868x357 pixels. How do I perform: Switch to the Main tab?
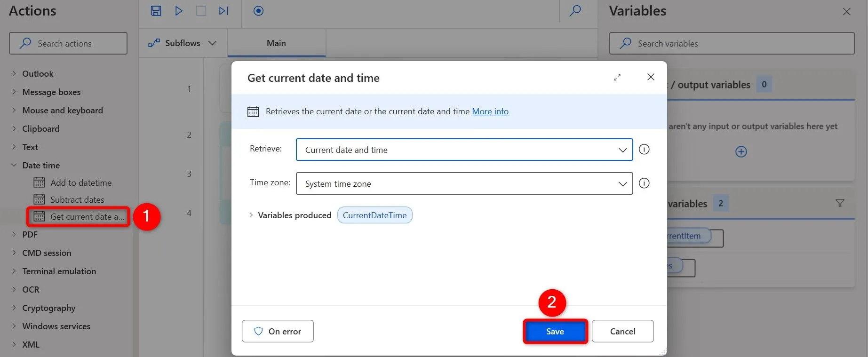276,43
